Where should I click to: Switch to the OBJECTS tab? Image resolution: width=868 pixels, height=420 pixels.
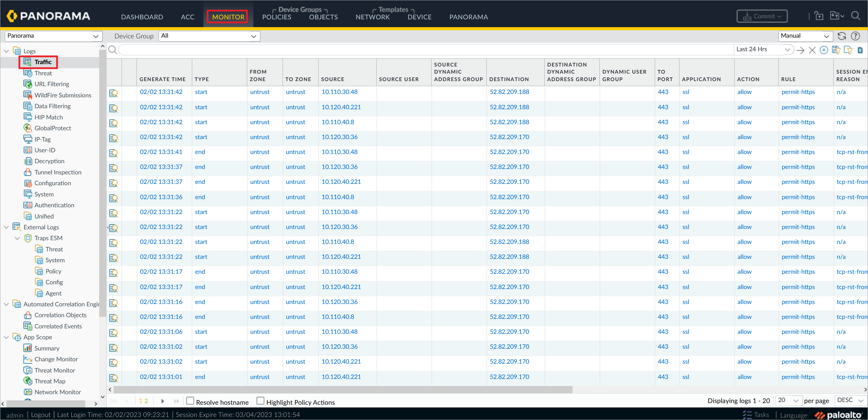click(323, 17)
